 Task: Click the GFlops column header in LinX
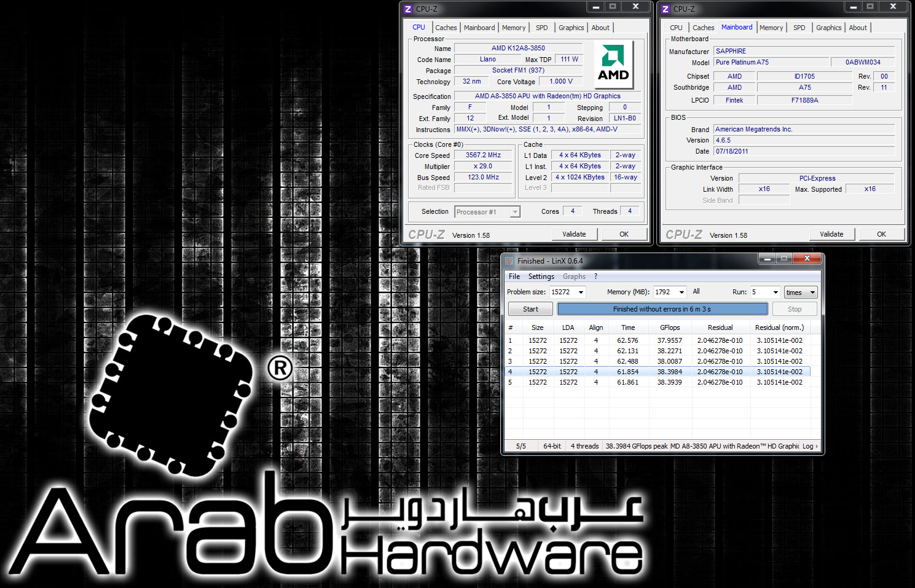click(670, 327)
